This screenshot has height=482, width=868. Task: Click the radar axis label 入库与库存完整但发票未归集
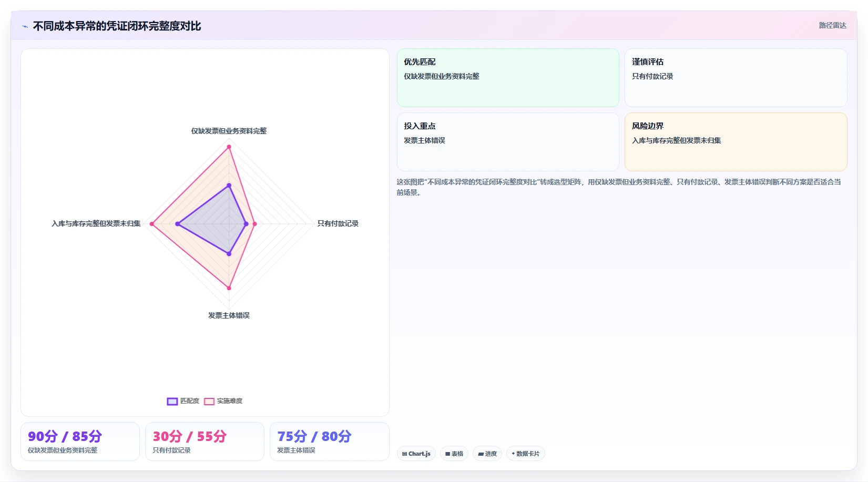click(x=96, y=223)
